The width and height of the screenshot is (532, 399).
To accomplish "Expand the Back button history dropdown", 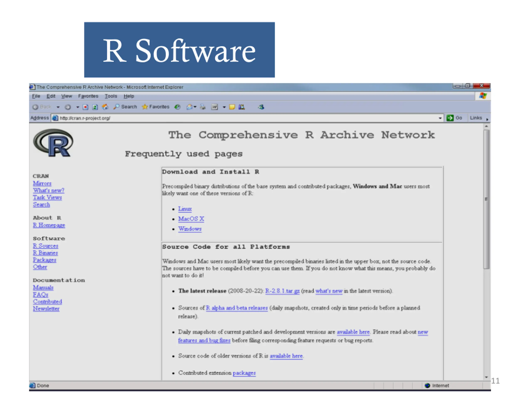I will coord(58,107).
